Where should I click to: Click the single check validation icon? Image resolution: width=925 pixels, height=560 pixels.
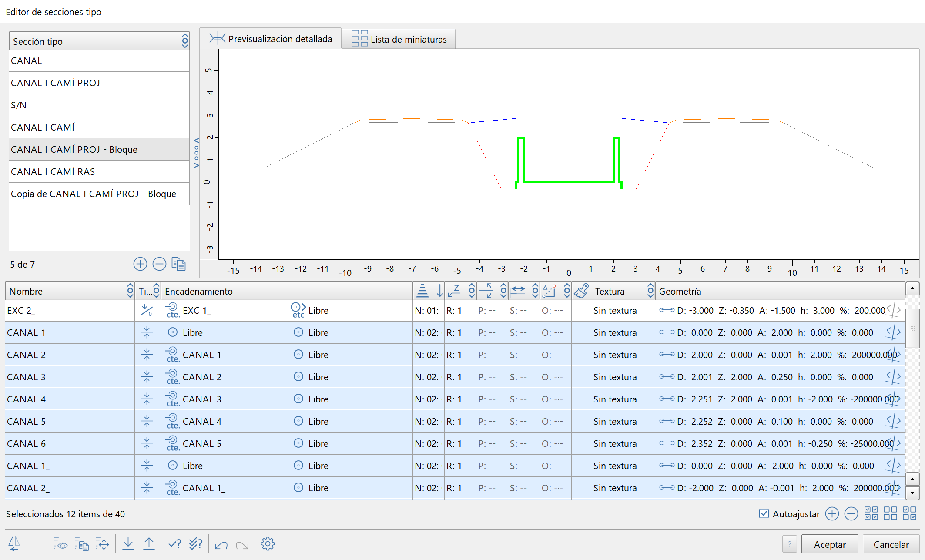coord(174,544)
